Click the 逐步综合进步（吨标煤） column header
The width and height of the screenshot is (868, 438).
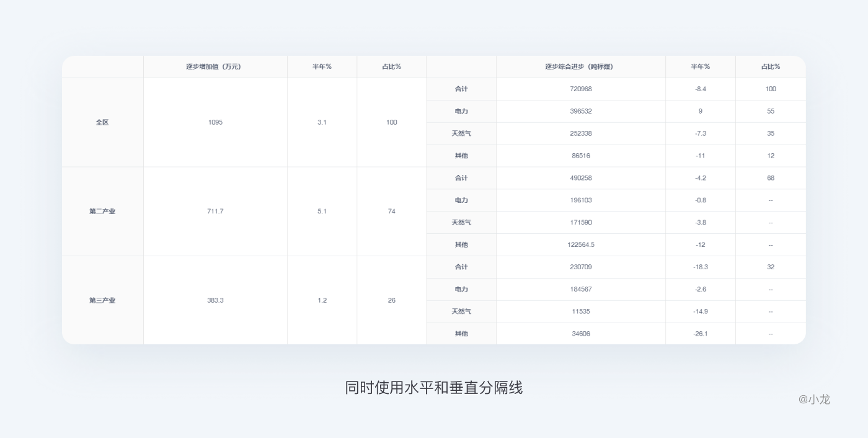point(580,66)
